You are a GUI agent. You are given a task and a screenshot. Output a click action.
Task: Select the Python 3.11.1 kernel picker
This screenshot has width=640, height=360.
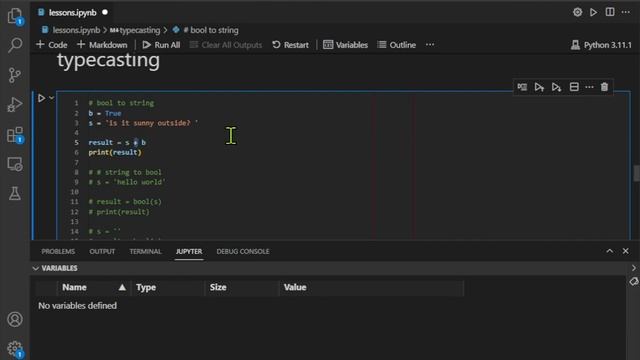[601, 45]
